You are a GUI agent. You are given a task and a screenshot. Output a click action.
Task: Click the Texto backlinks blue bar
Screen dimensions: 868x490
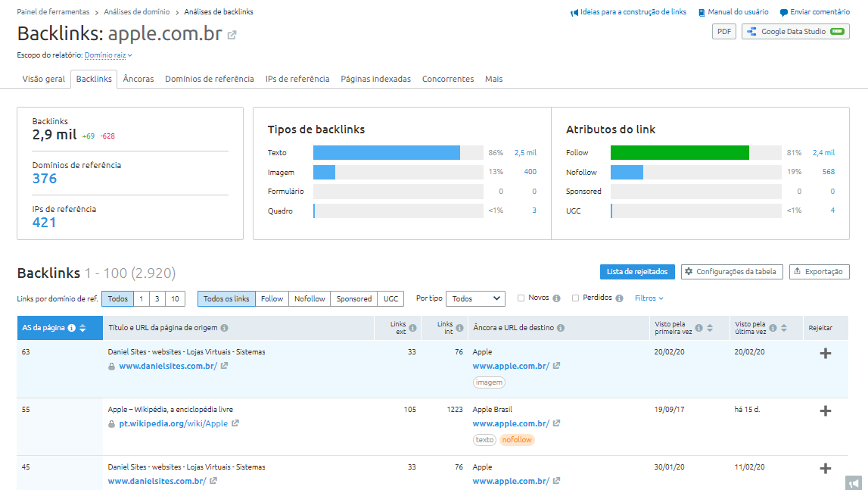[387, 152]
